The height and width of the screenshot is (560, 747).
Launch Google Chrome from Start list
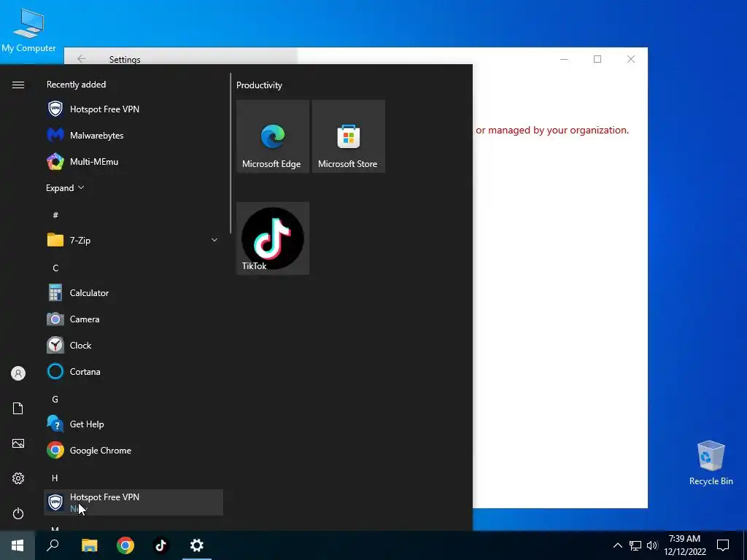point(133,450)
